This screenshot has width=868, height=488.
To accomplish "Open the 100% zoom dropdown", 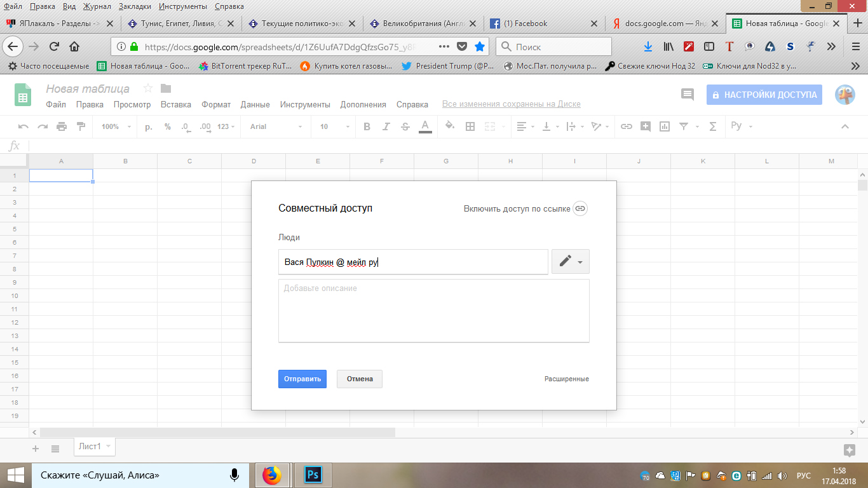I will [116, 126].
